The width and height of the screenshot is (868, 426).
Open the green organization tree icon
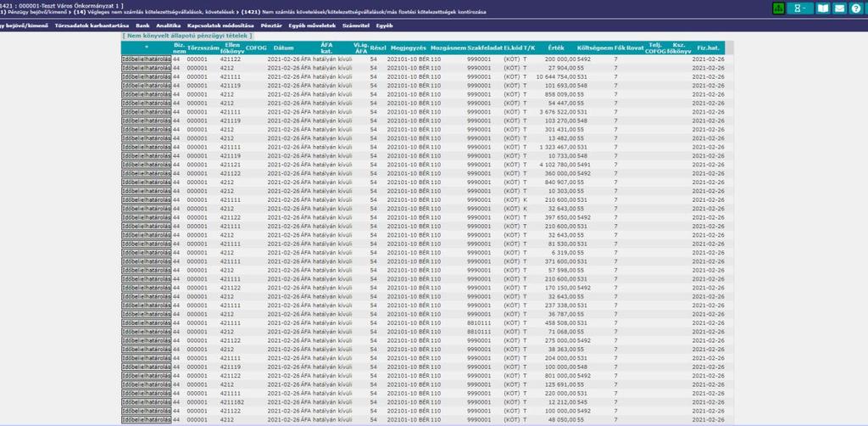778,8
